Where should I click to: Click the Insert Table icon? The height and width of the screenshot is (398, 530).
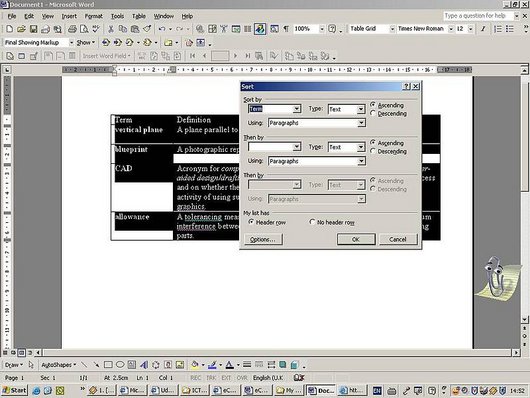pyautogui.click(x=212, y=29)
